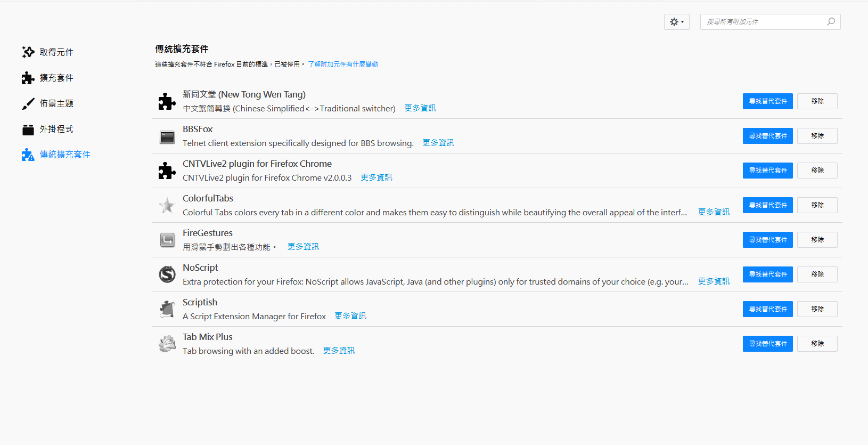The image size is (868, 445).
Task: Find a replacement for Tab Mix Plus
Action: pyautogui.click(x=768, y=344)
